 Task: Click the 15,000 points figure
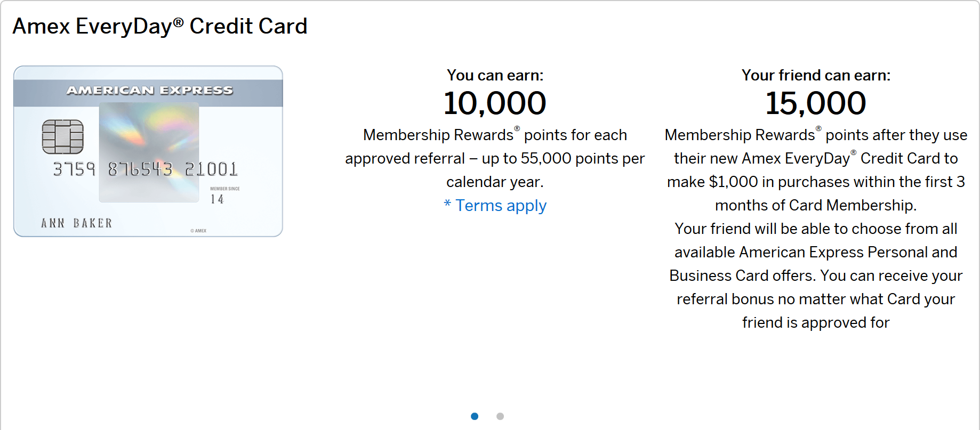816,103
